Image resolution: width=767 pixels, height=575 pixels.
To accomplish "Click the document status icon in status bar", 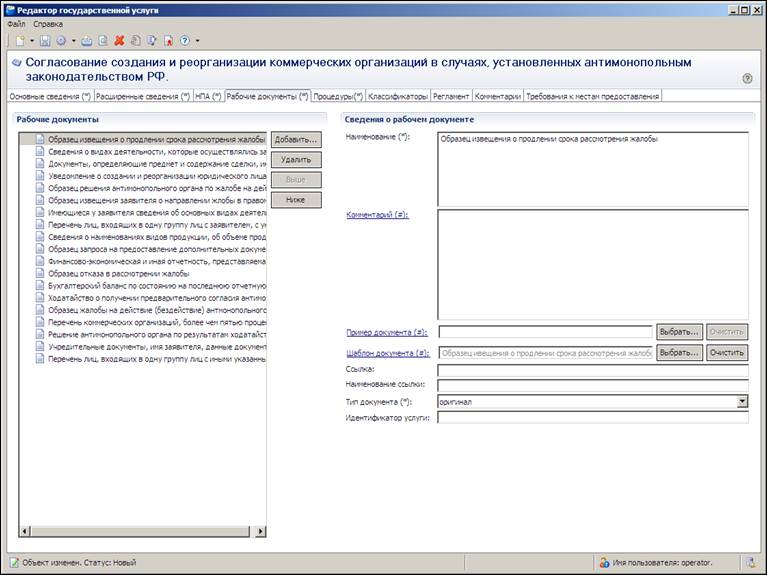I will tap(15, 563).
